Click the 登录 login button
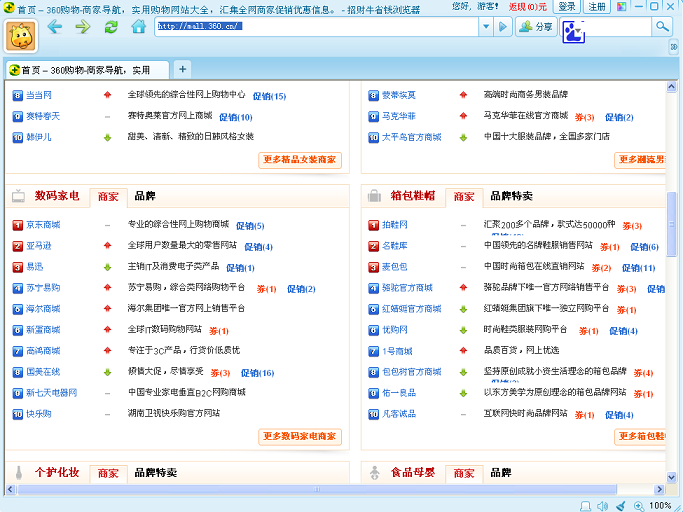 [567, 7]
